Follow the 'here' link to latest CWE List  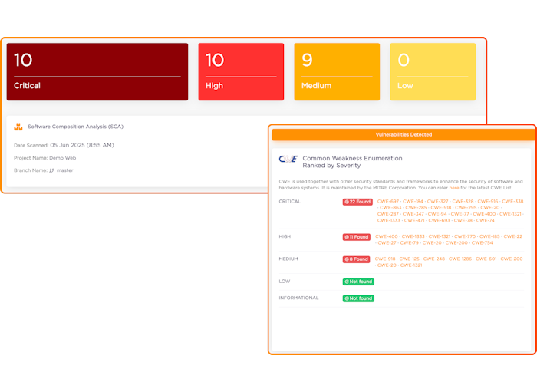(454, 188)
